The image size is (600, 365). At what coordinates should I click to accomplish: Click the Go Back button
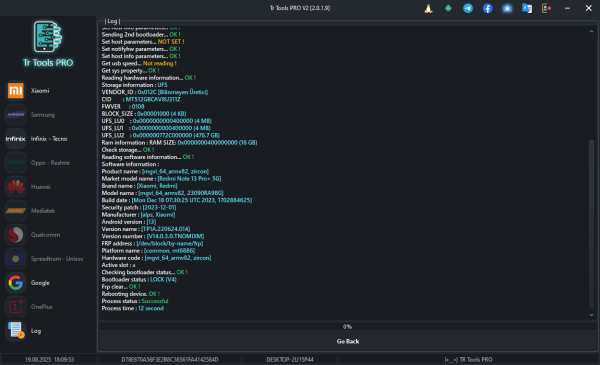click(x=348, y=341)
